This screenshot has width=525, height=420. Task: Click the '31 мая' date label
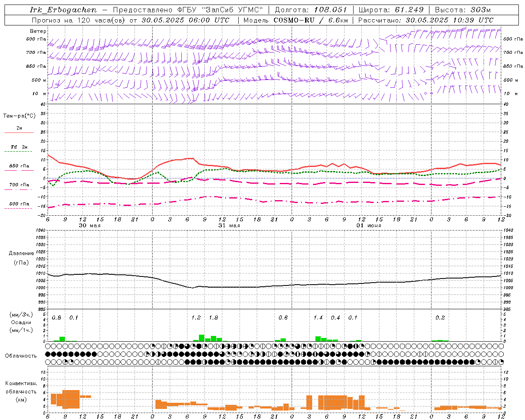coord(229,226)
